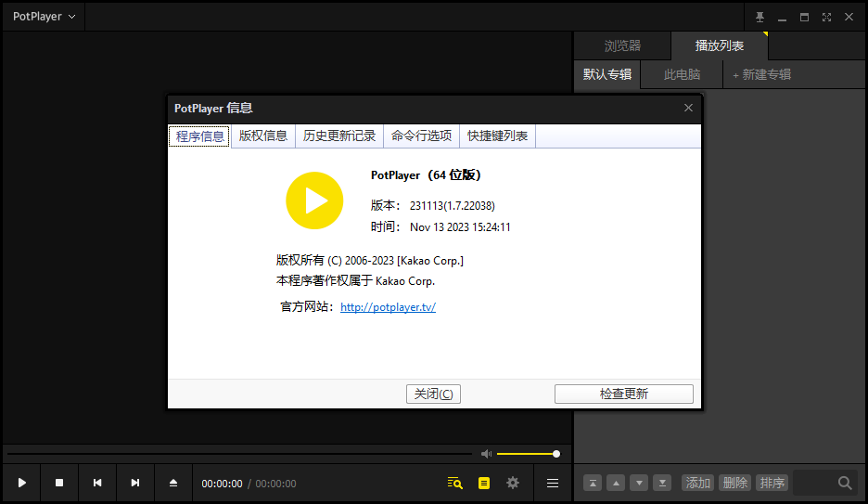Open file with the eject icon
Image resolution: width=868 pixels, height=504 pixels.
pyautogui.click(x=173, y=483)
